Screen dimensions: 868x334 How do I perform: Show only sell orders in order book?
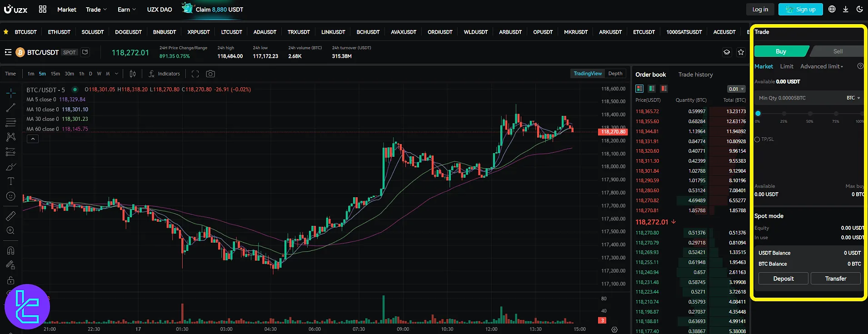tap(664, 88)
